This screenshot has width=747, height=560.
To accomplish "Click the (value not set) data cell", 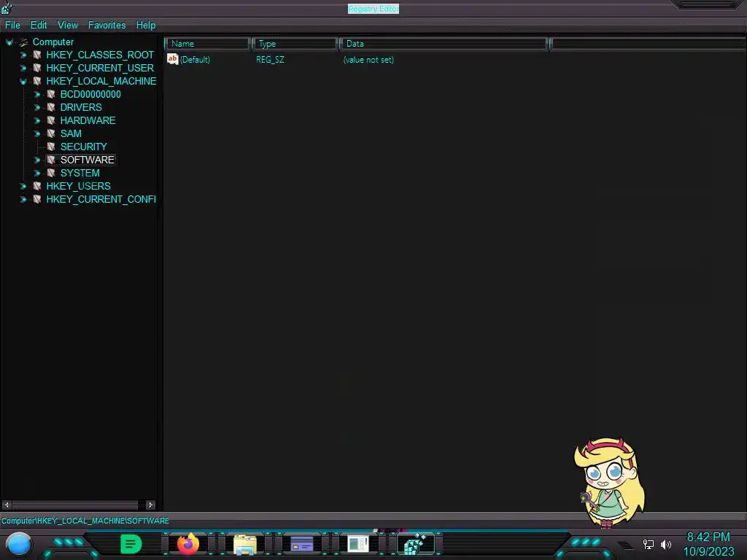I will point(368,60).
